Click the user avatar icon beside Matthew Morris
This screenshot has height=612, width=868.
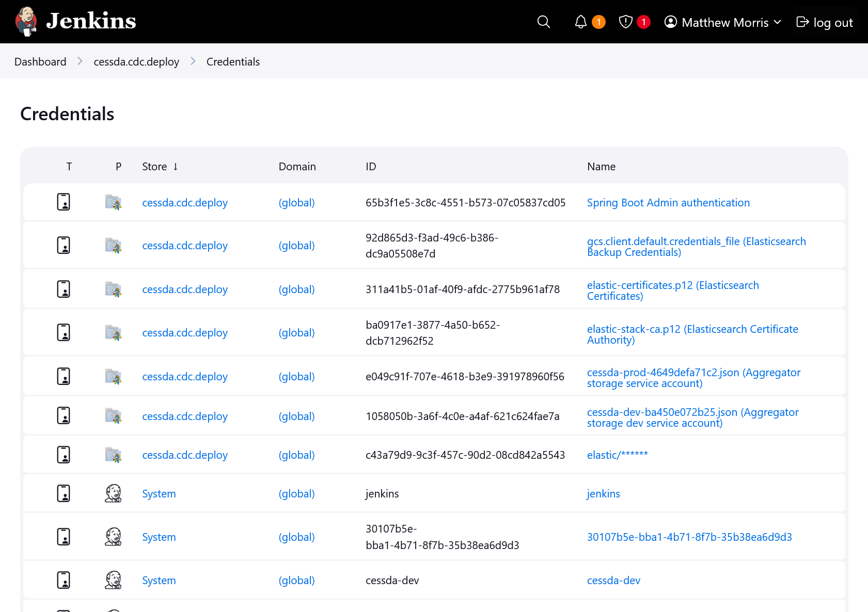click(670, 22)
